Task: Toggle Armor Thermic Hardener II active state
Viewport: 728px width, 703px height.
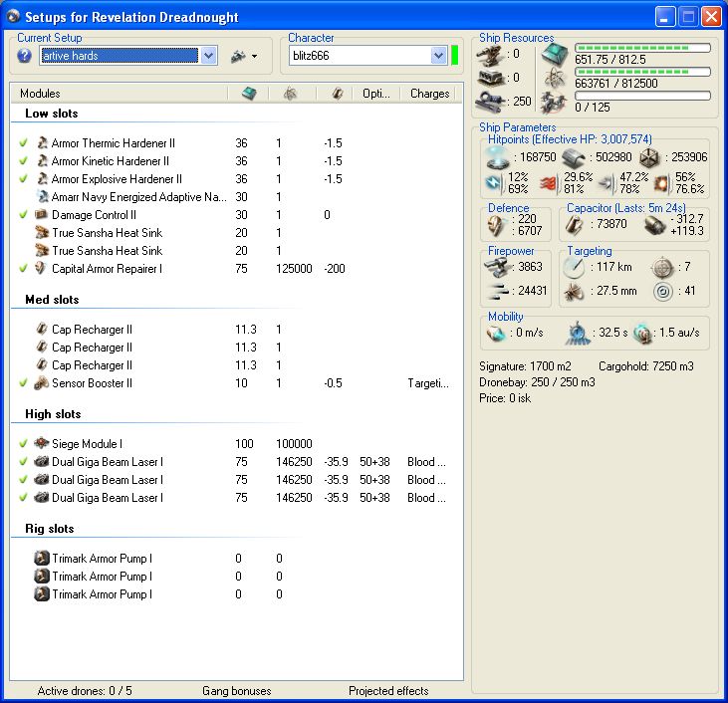Action: click(23, 143)
